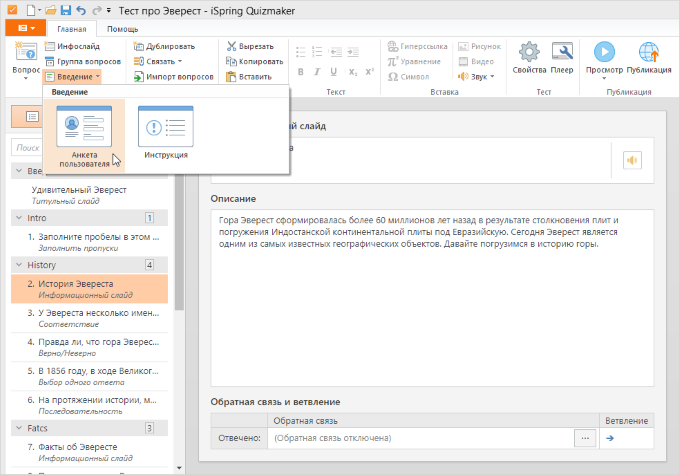The width and height of the screenshot is (680, 475).
Task: Click the decrease indent icon
Action: 335,52
